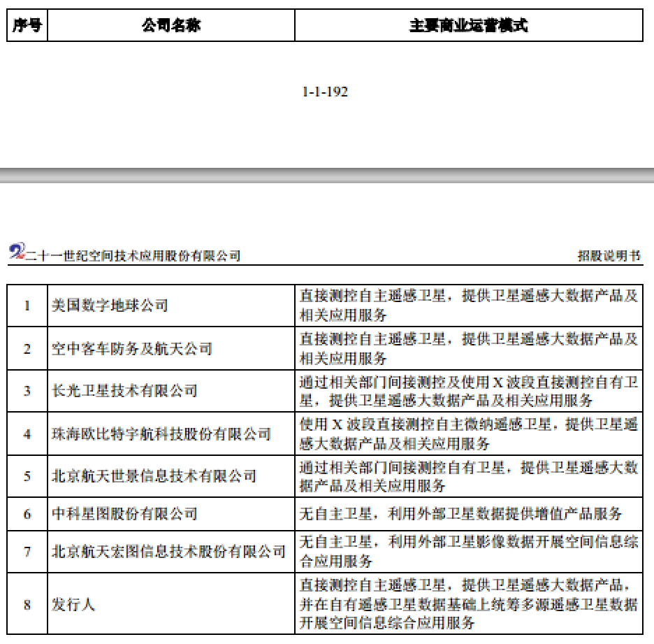
Task: Select description starting 通过相关部门间接测控自有卫星
Action: (468, 476)
